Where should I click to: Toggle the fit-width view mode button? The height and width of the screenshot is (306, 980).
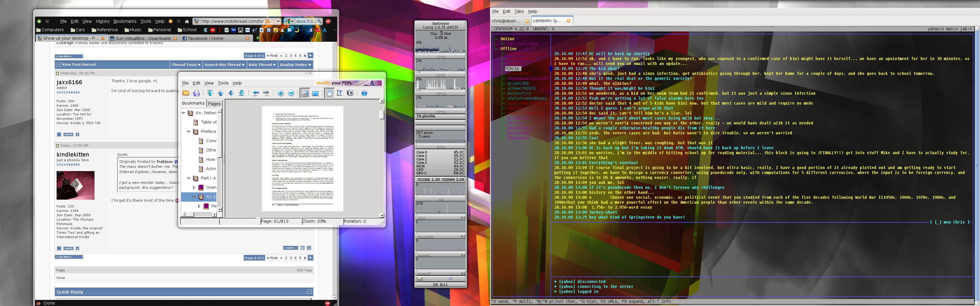coord(315,93)
